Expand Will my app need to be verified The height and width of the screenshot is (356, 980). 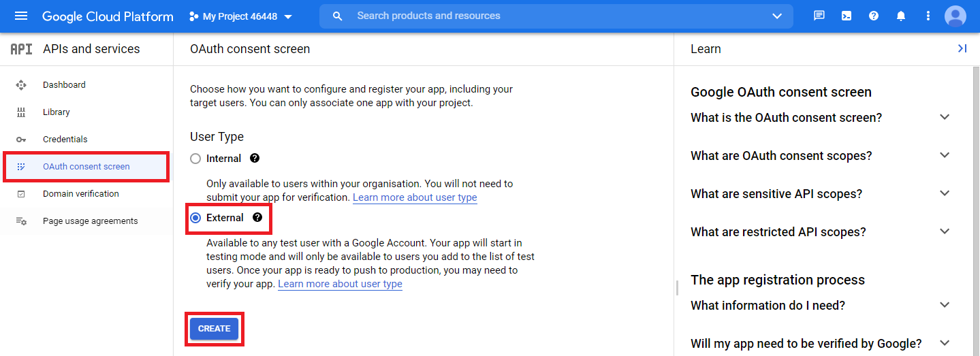820,344
